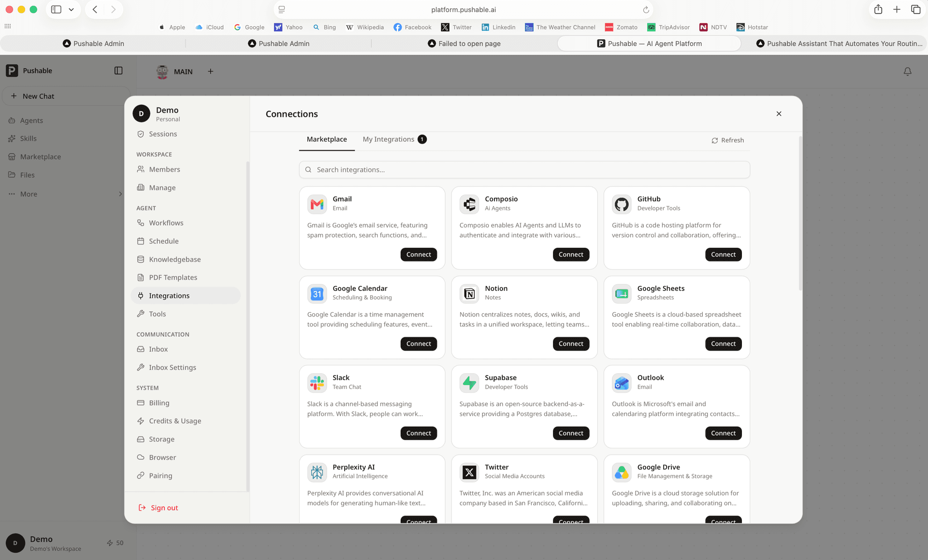Open Knowledgebase settings
Image resolution: width=928 pixels, height=560 pixels.
click(x=186, y=259)
